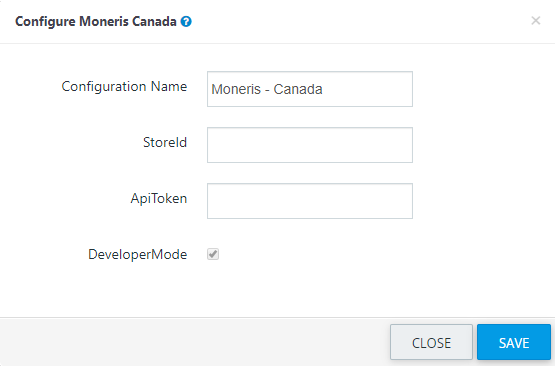Toggle DeveloperMode via its label text
555x366 pixels.
pos(138,255)
